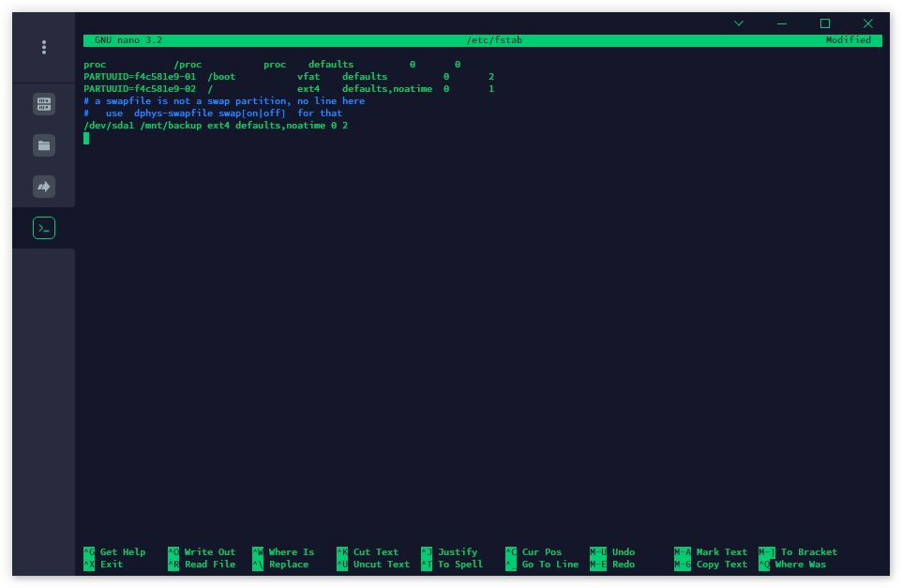Click the Go To Line shortcut label
The image size is (902, 588).
pyautogui.click(x=549, y=565)
